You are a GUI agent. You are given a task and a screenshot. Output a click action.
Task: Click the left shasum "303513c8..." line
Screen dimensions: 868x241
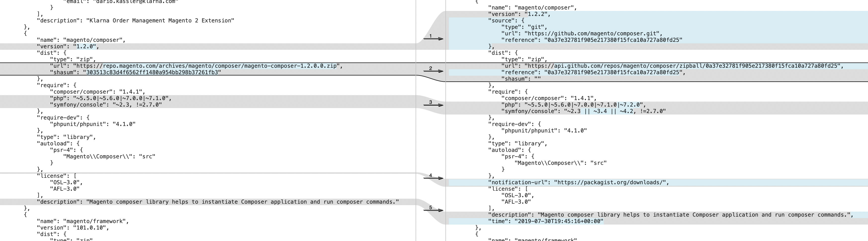pyautogui.click(x=135, y=72)
